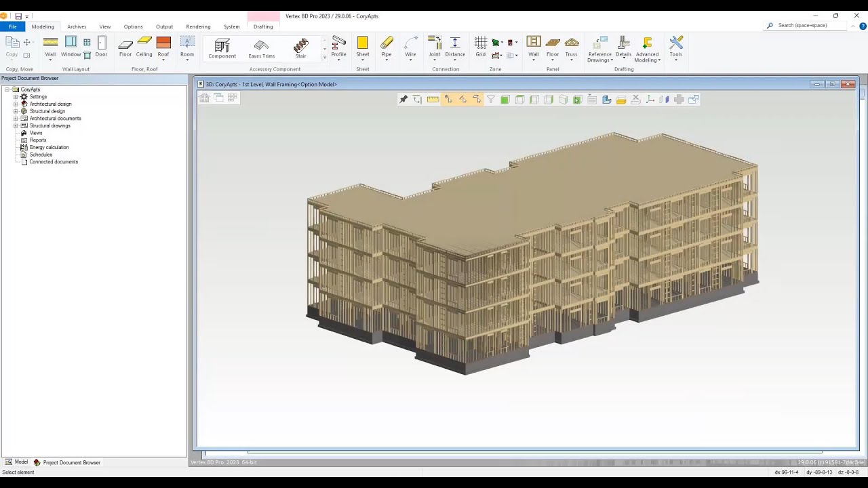Open the help question mark icon
The height and width of the screenshot is (488, 868).
[x=863, y=26]
